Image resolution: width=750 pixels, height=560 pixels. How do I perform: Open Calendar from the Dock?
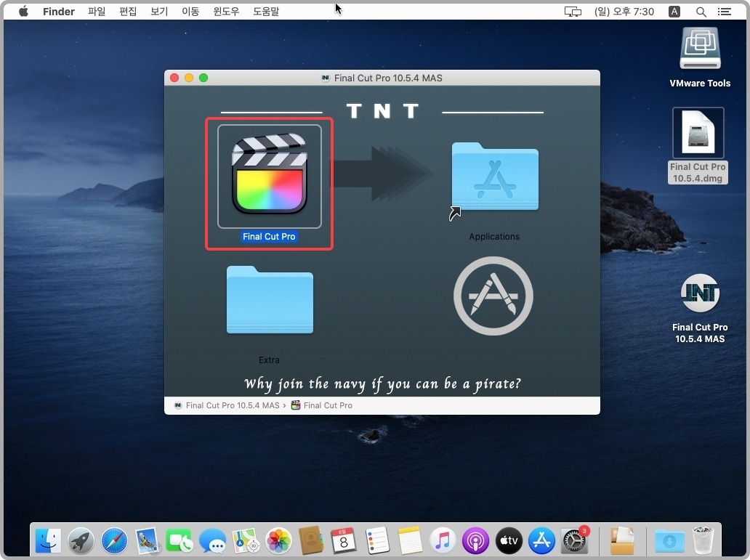pyautogui.click(x=344, y=541)
